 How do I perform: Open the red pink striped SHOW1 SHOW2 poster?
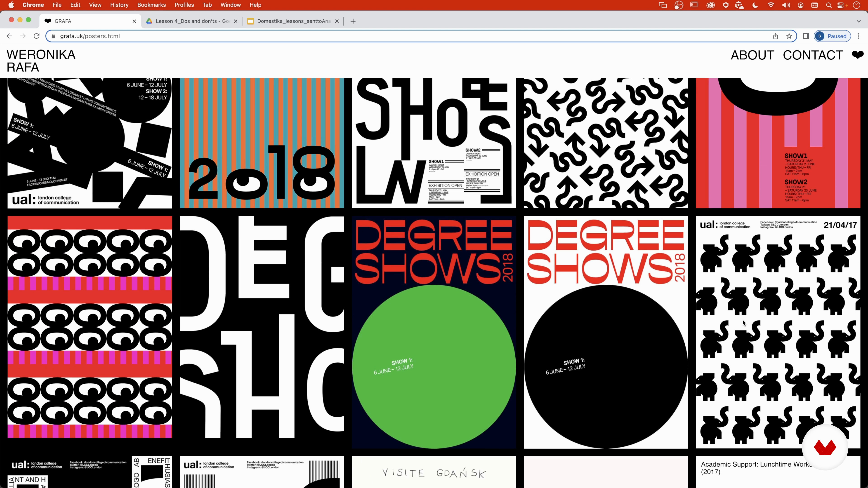point(778,143)
